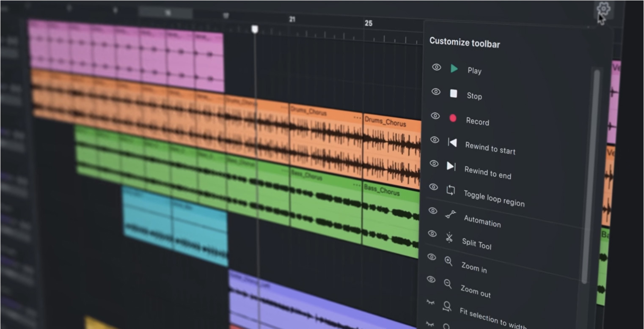The height and width of the screenshot is (329, 644).
Task: Hide Play using its eye toggle
Action: tap(436, 67)
